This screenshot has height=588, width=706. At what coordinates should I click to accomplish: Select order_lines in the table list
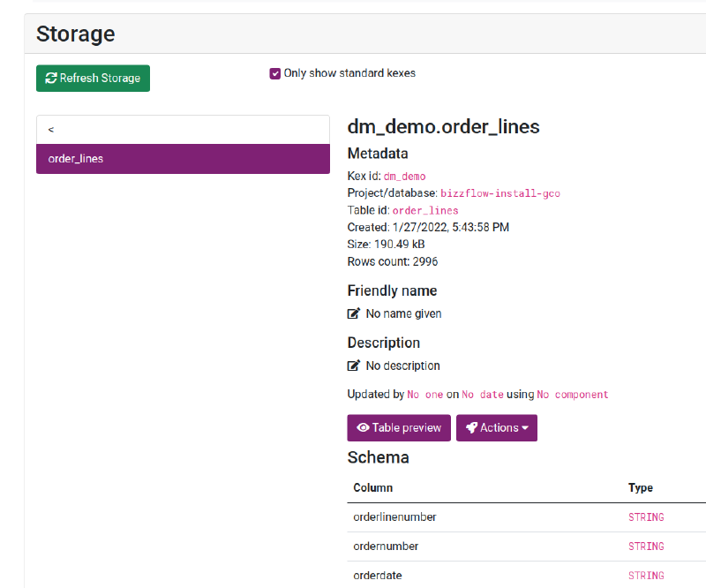pos(183,159)
